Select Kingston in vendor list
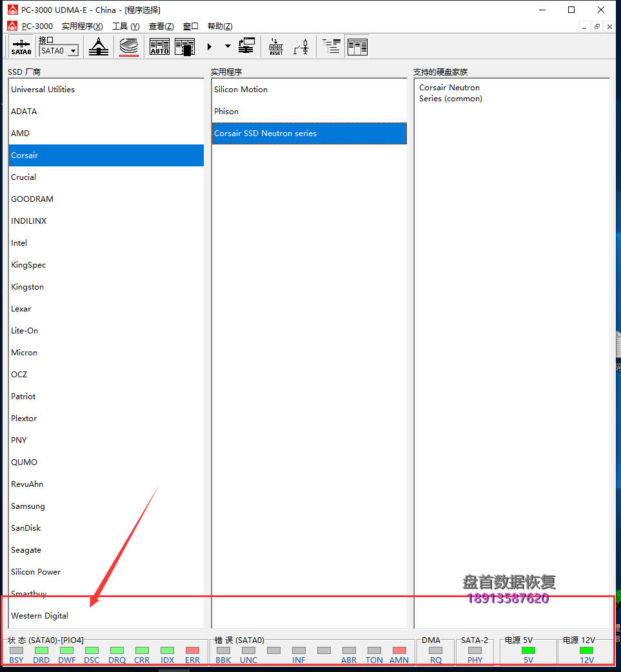The height and width of the screenshot is (672, 621). [x=106, y=287]
